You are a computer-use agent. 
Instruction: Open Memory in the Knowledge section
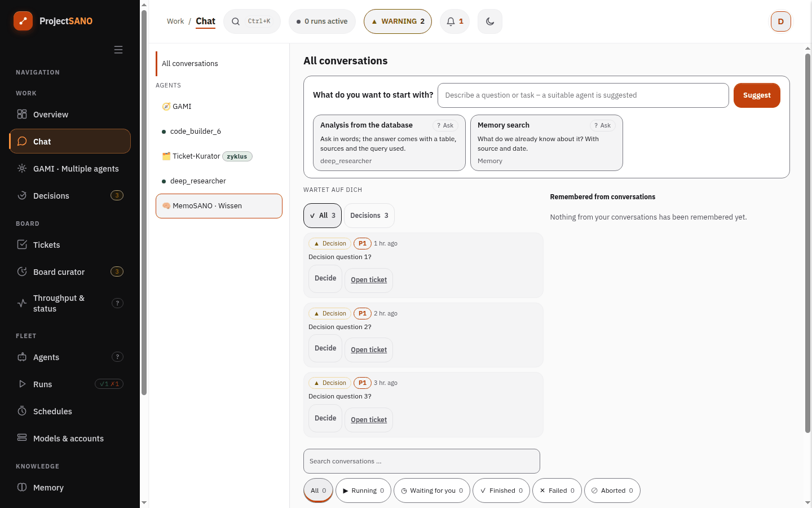click(70, 487)
